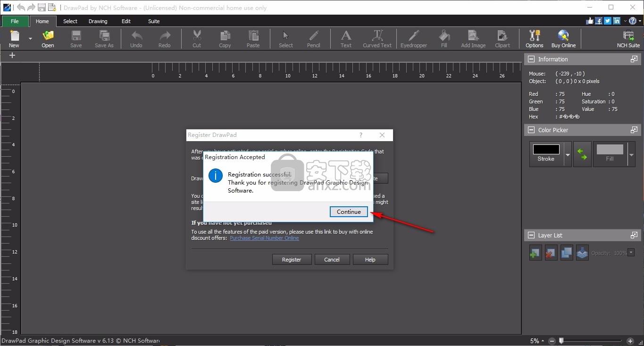Click the Paste toolbar icon

(x=253, y=39)
